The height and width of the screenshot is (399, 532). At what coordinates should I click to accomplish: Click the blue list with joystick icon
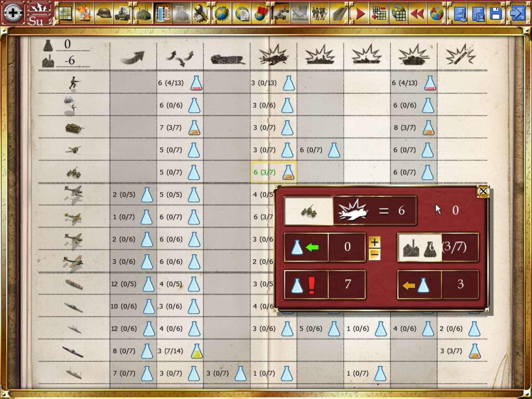pyautogui.click(x=459, y=13)
